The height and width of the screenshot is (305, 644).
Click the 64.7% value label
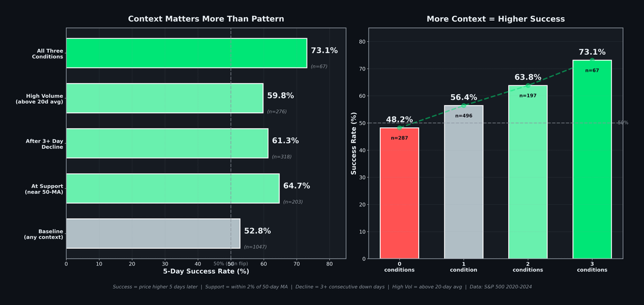296,186
